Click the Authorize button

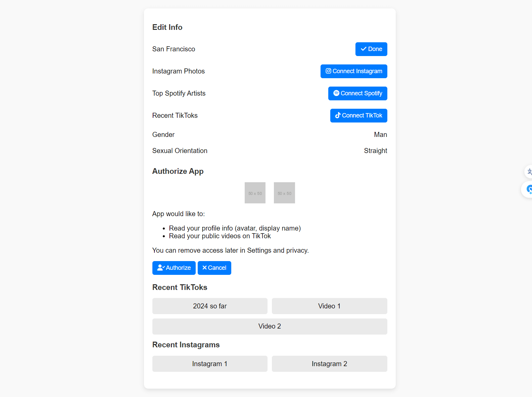[x=174, y=268]
